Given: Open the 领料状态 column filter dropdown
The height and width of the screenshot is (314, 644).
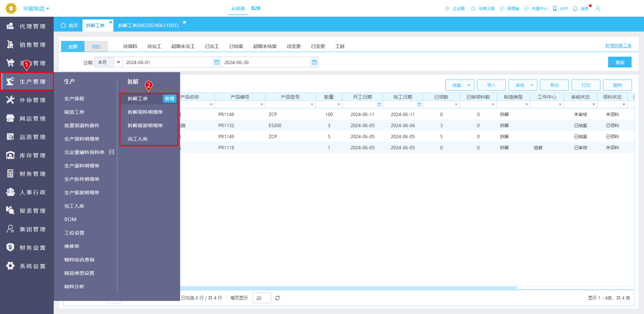Looking at the screenshot, I should click(624, 104).
